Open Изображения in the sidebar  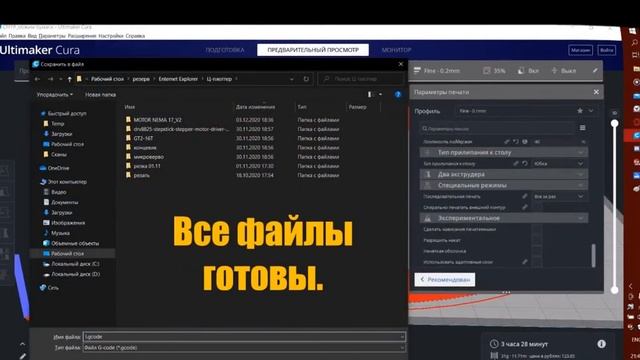coord(64,223)
